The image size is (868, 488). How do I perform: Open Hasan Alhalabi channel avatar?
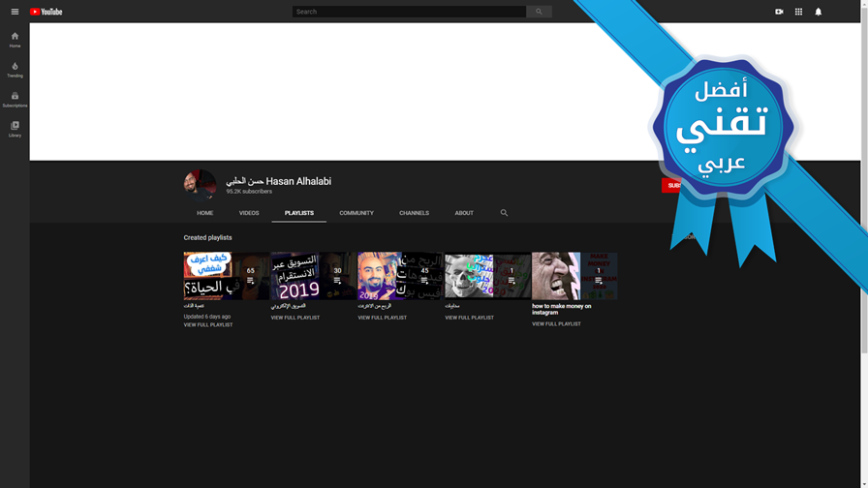coord(200,185)
